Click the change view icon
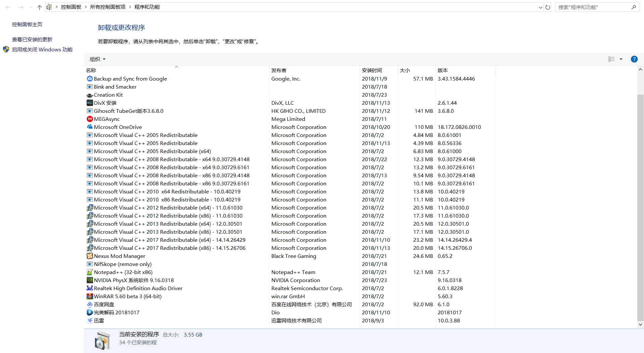The width and height of the screenshot is (644, 353). tap(611, 59)
